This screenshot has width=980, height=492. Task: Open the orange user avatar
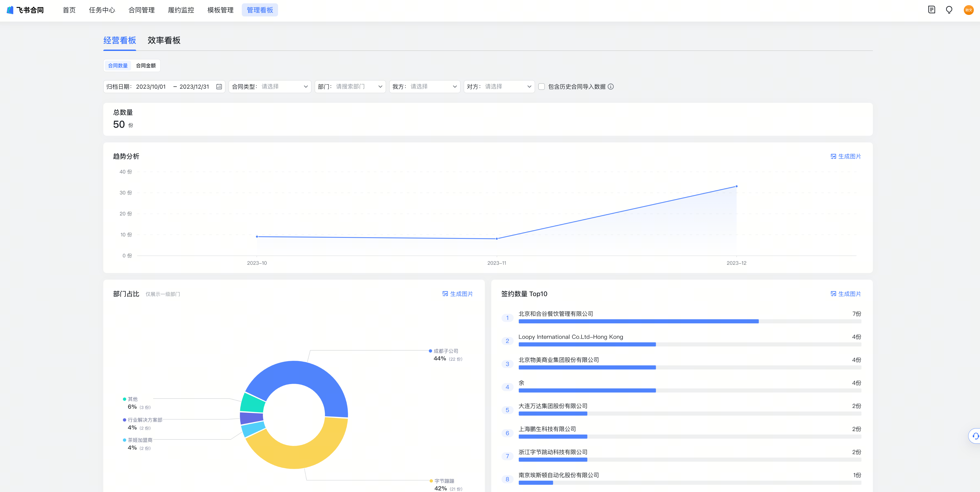click(x=968, y=10)
